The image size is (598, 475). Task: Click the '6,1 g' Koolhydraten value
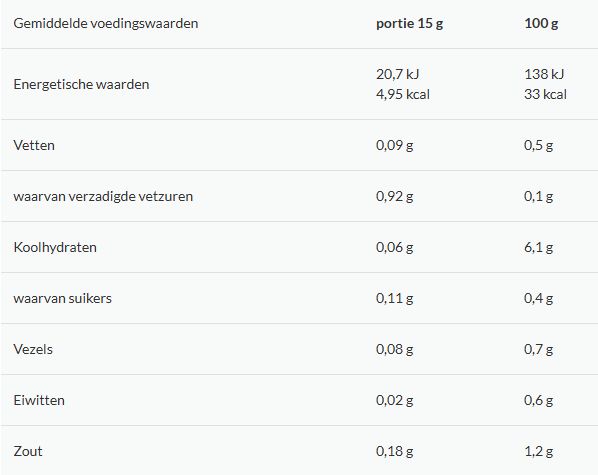[x=539, y=248]
